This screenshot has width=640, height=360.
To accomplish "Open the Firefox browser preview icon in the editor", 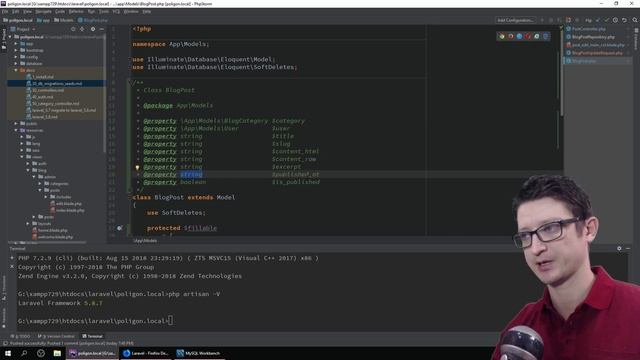I will point(511,36).
